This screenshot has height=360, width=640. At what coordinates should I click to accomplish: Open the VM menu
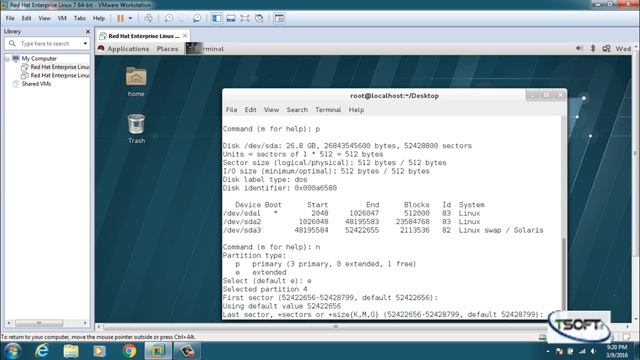pos(62,18)
